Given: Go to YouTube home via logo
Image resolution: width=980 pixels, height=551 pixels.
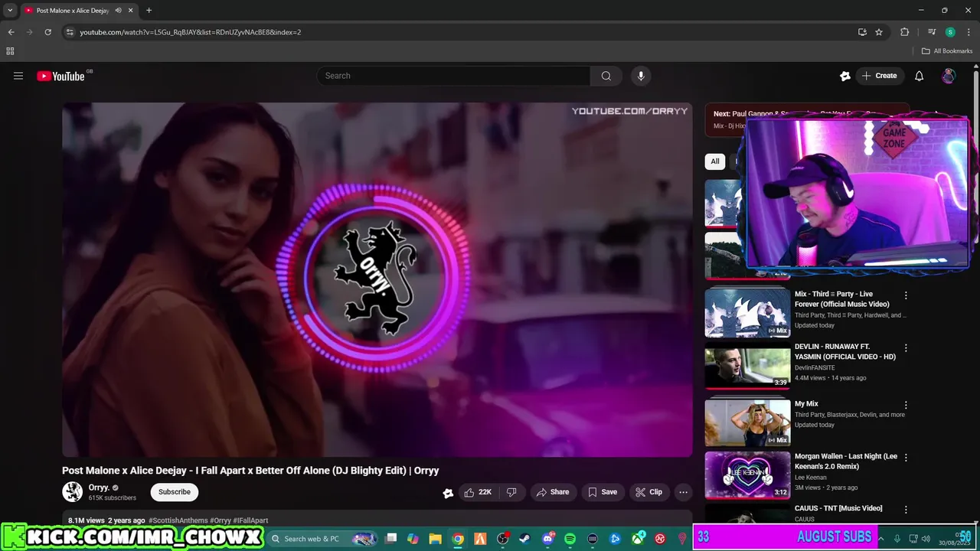Looking at the screenshot, I should (x=60, y=76).
